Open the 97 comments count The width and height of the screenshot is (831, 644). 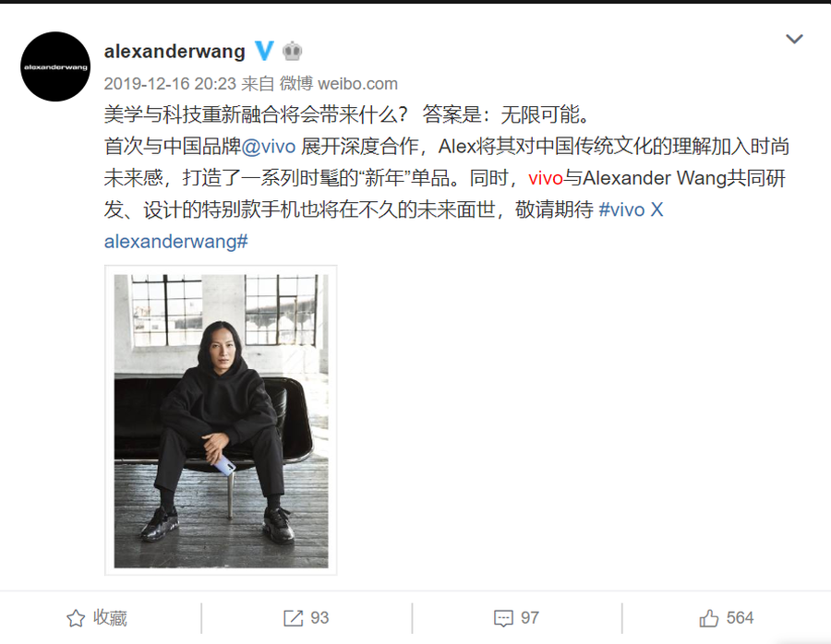(529, 618)
